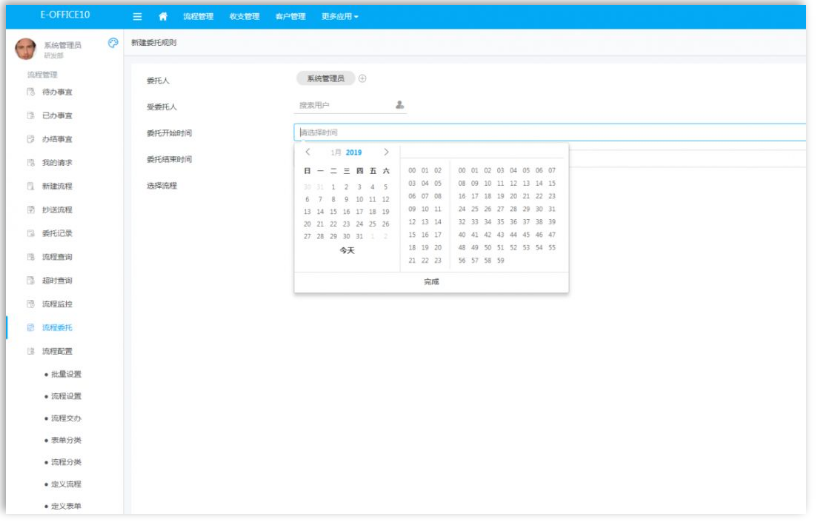Open 定义表单 submenu item
This screenshot has width=820, height=525.
(66, 506)
